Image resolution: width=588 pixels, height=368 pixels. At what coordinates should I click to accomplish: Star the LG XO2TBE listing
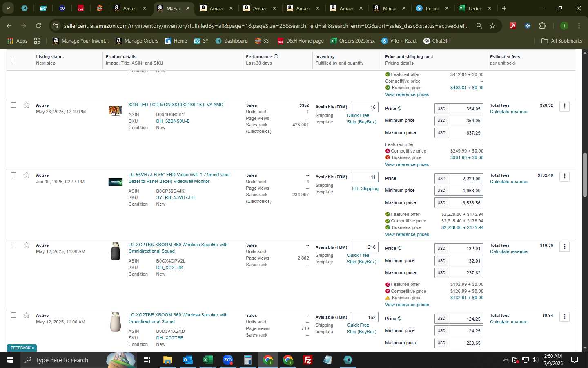coord(27,315)
